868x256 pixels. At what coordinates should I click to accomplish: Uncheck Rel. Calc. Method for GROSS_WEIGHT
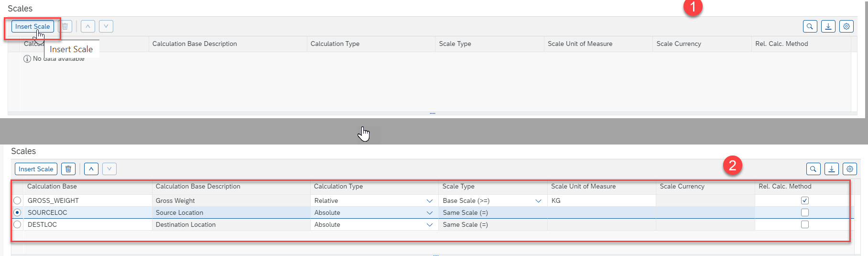tap(805, 200)
